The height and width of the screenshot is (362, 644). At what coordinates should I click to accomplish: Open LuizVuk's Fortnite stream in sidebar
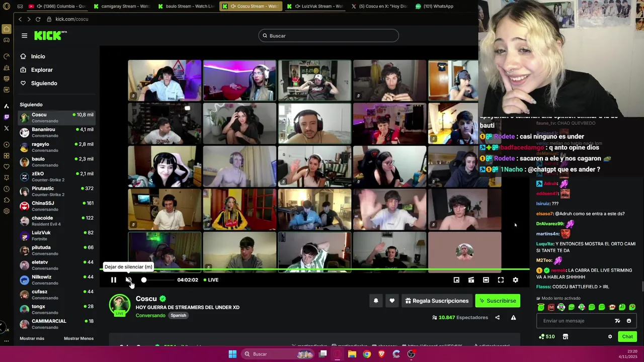56,235
